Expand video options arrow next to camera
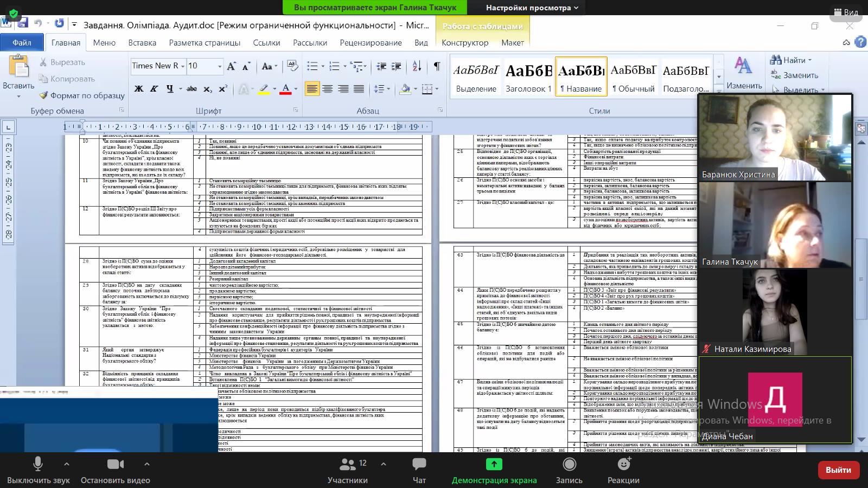This screenshot has width=868, height=488. pyautogui.click(x=146, y=464)
